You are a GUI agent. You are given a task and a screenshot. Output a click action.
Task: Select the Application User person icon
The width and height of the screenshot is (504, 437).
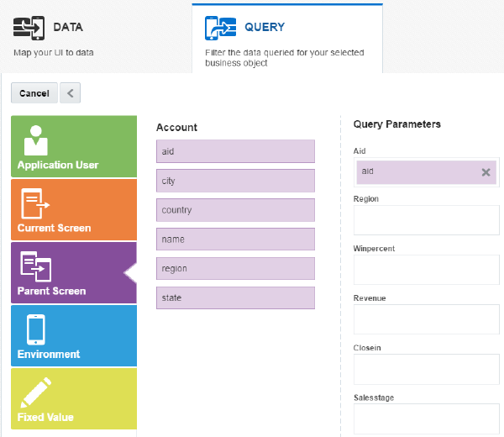pos(36,140)
